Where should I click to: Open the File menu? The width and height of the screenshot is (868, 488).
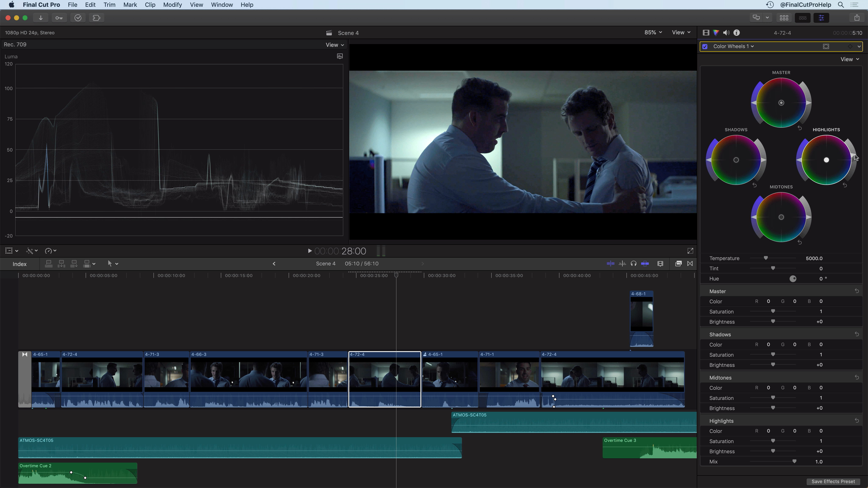coord(72,5)
